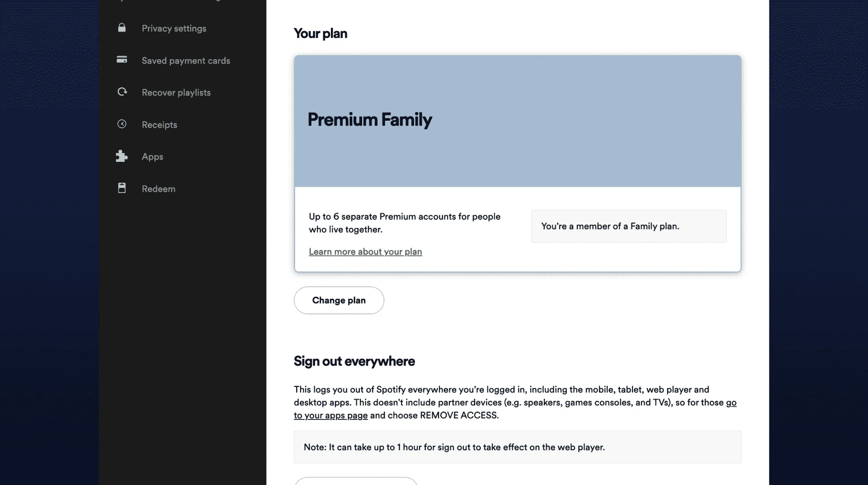
Task: Navigate to the Apps section
Action: pos(152,157)
